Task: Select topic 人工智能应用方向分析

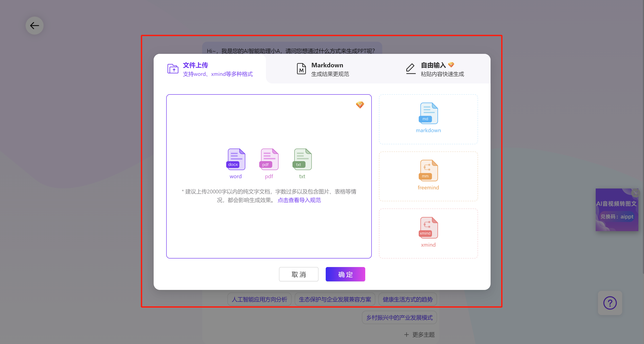Action: pyautogui.click(x=259, y=299)
